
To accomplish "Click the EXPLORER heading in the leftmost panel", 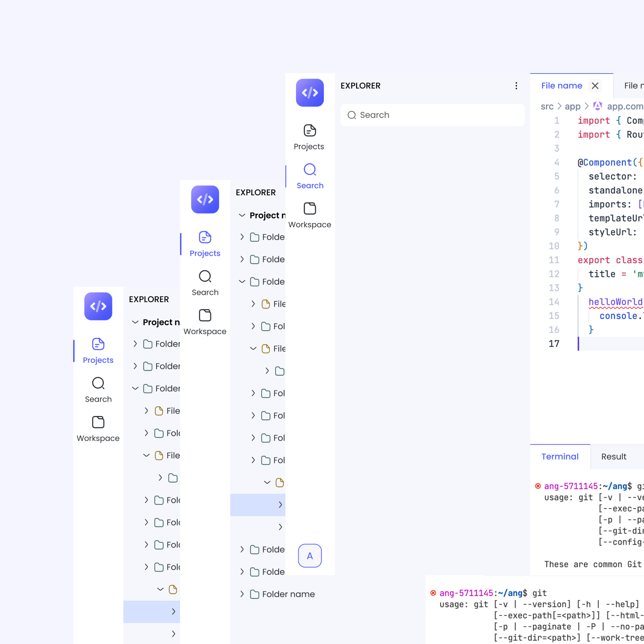I will [x=149, y=299].
